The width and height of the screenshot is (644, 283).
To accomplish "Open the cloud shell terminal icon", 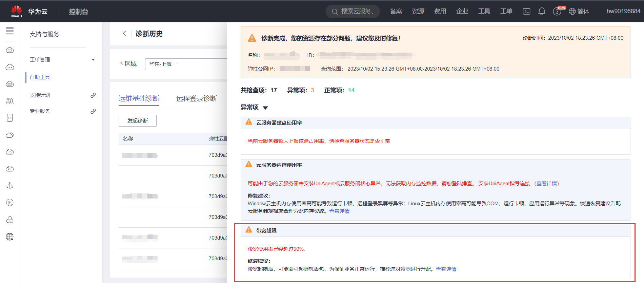I will [x=526, y=11].
